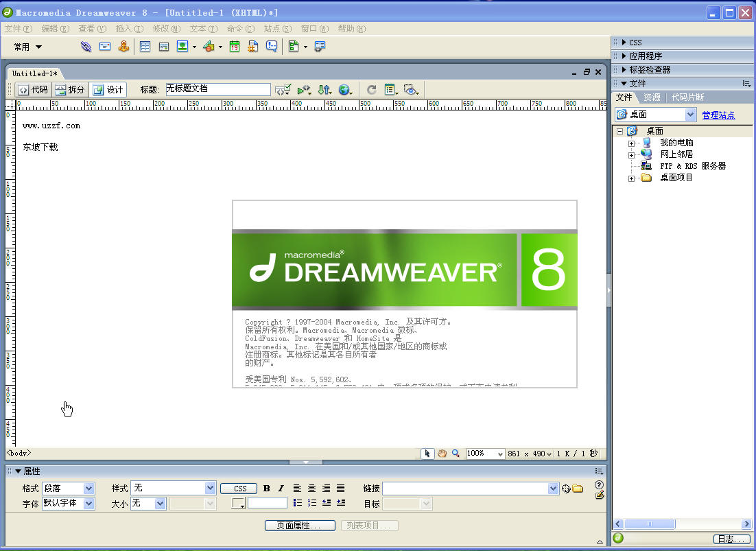Align text left
Viewport: 756px width, 551px height.
click(298, 489)
